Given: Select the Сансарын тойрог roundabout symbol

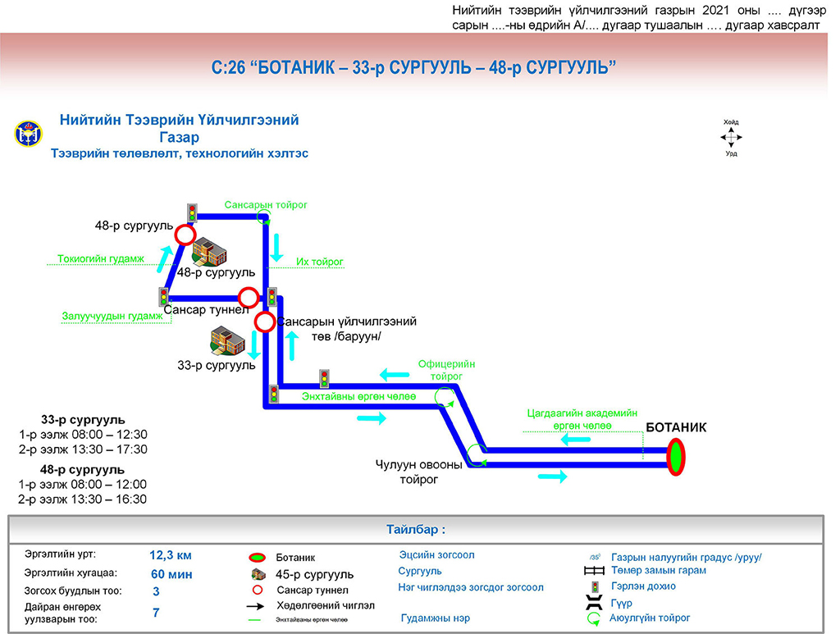Looking at the screenshot, I should (x=264, y=217).
